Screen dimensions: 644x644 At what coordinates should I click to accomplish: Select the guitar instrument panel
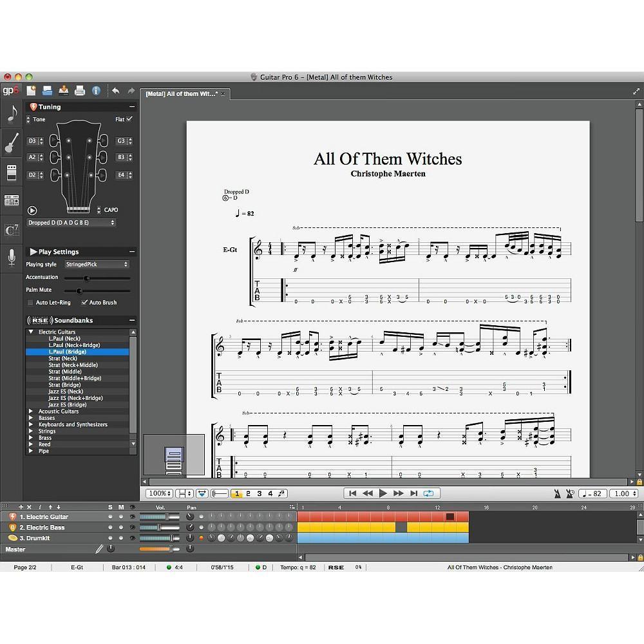12,142
